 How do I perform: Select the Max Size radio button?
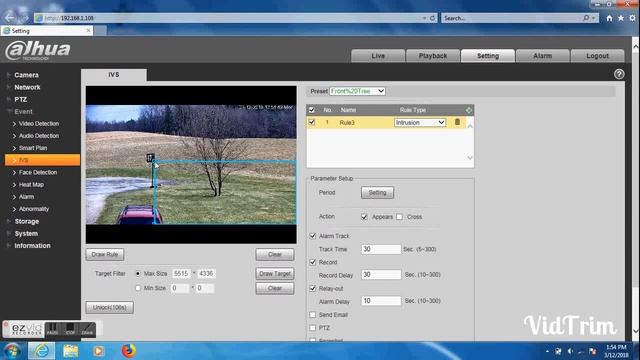click(138, 273)
